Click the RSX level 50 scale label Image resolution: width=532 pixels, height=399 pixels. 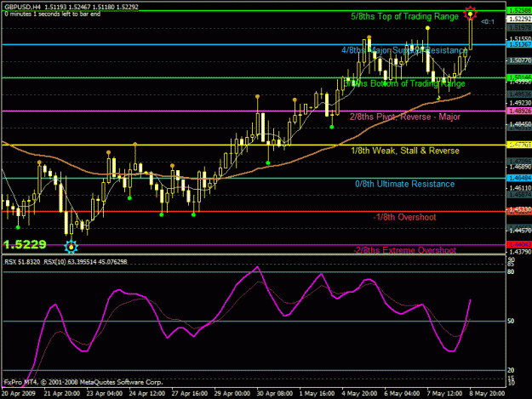point(511,321)
